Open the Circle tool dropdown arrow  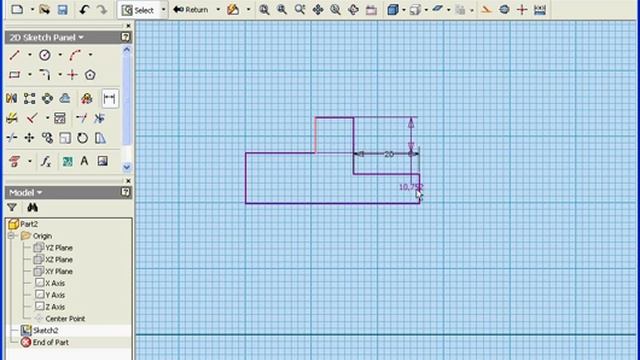point(60,55)
